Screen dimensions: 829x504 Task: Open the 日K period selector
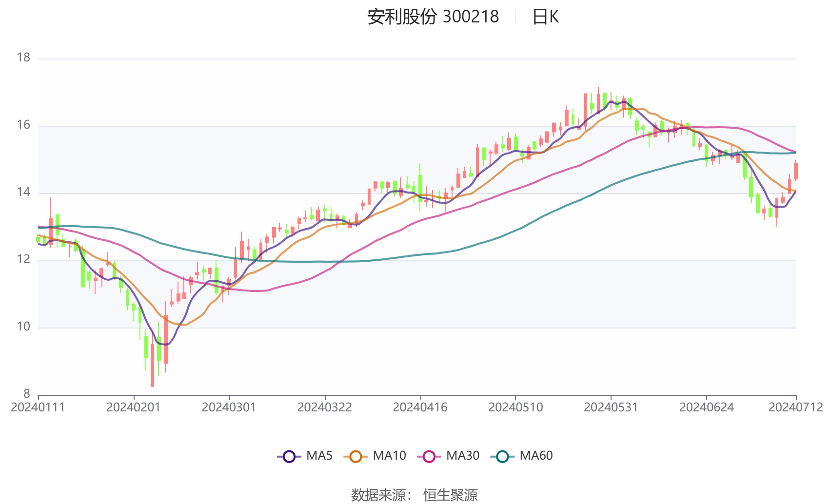point(546,17)
